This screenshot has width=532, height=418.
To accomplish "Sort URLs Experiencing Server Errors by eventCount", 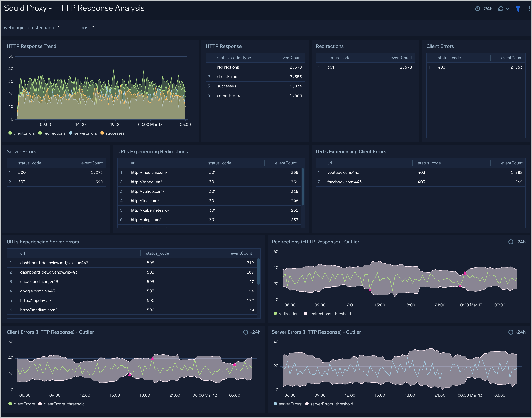I will (x=241, y=254).
